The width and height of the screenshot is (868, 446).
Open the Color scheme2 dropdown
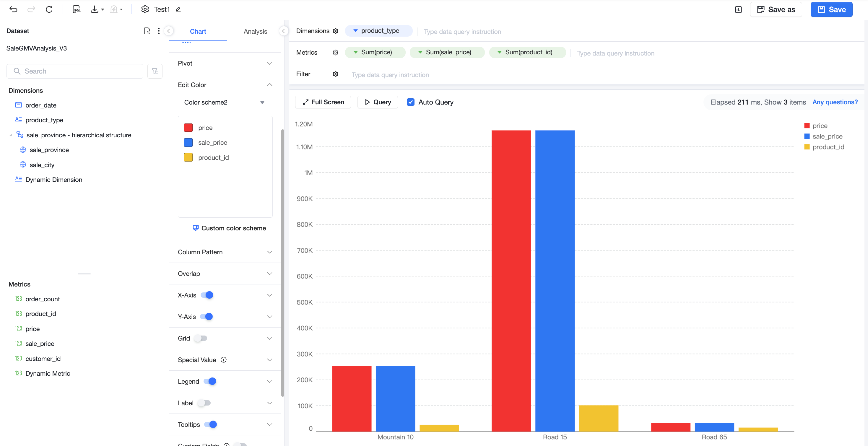225,102
